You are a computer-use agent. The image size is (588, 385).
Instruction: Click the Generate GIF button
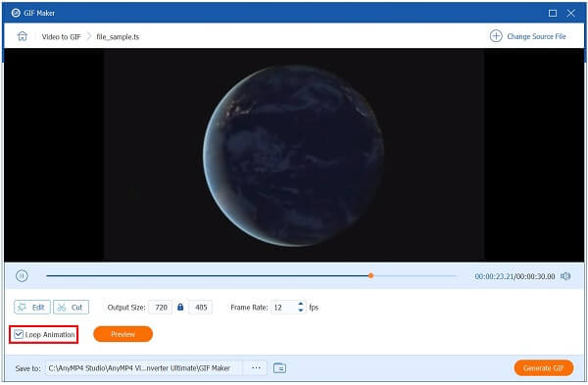click(x=543, y=367)
